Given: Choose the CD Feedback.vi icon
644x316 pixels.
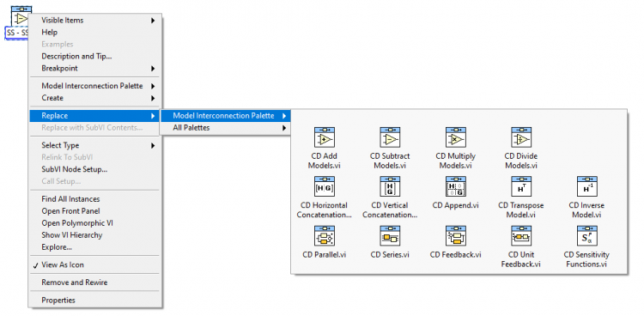Looking at the screenshot, I should coord(456,236).
